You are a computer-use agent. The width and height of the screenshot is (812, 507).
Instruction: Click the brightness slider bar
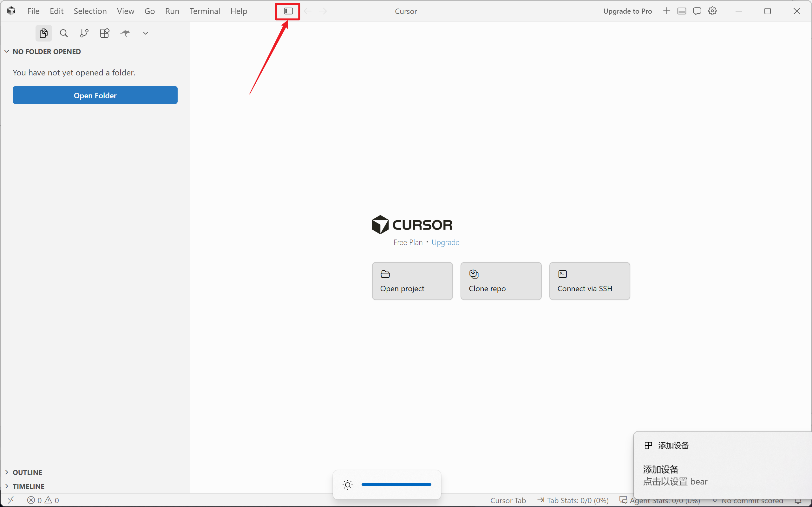(396, 485)
